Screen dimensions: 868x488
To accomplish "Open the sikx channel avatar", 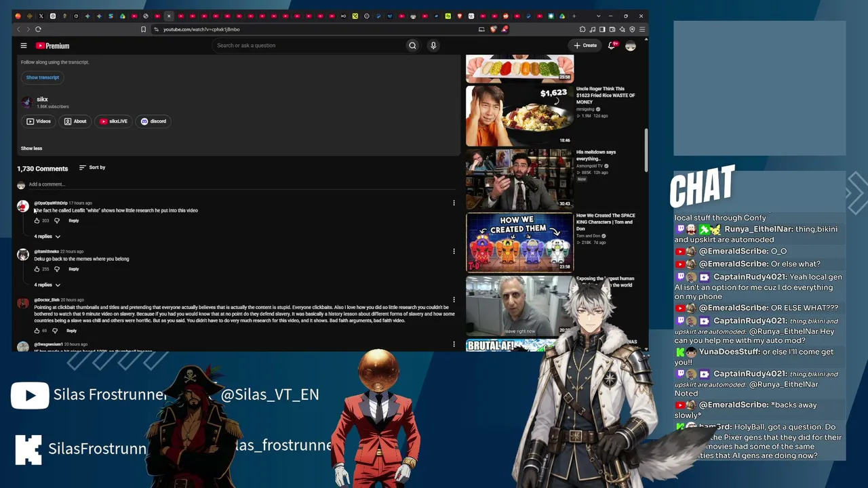I will [26, 102].
